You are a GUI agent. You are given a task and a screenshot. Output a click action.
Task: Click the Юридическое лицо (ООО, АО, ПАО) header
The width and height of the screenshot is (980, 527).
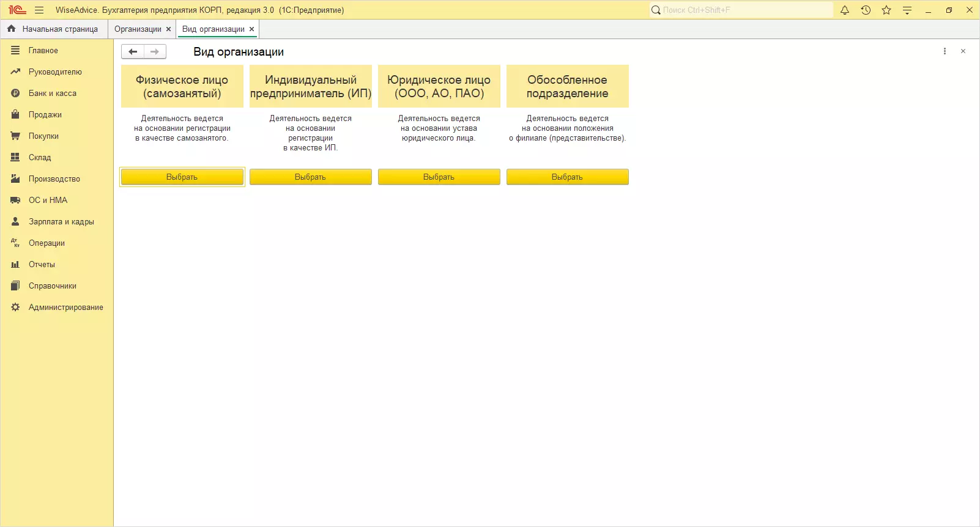(439, 86)
